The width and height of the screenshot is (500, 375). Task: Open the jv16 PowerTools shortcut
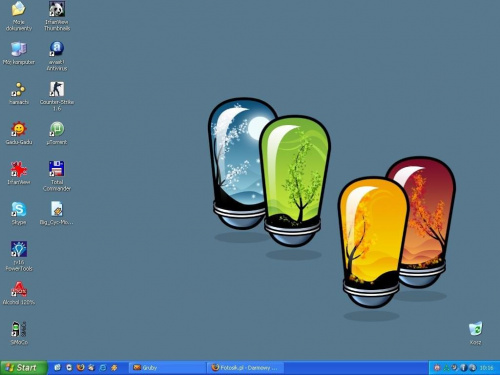tap(19, 256)
